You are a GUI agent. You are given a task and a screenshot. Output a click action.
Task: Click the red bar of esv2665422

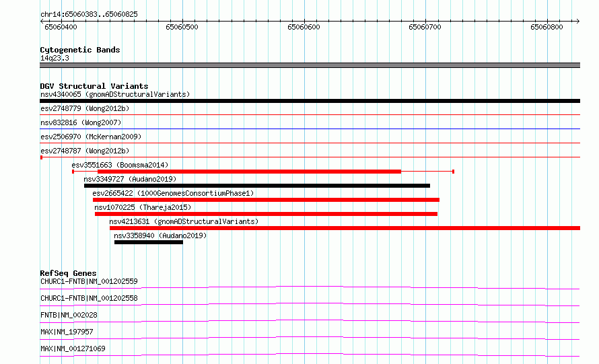tap(266, 200)
